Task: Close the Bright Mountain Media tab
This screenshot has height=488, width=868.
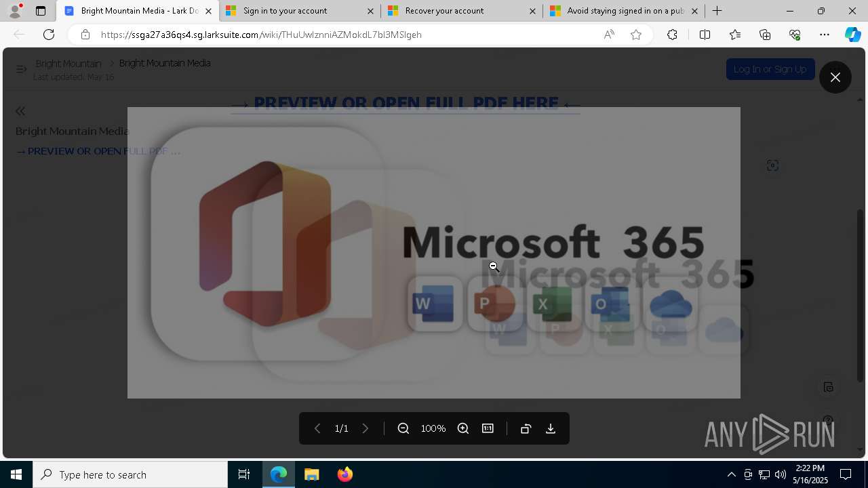Action: coord(208,11)
